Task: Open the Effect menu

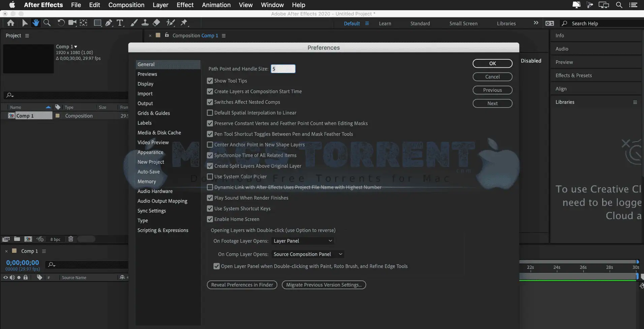Action: pyautogui.click(x=185, y=5)
